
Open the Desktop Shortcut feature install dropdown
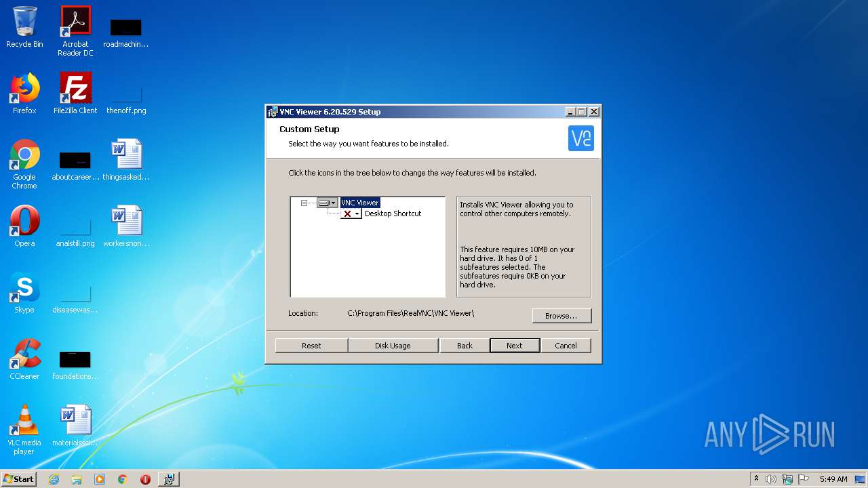click(x=351, y=213)
